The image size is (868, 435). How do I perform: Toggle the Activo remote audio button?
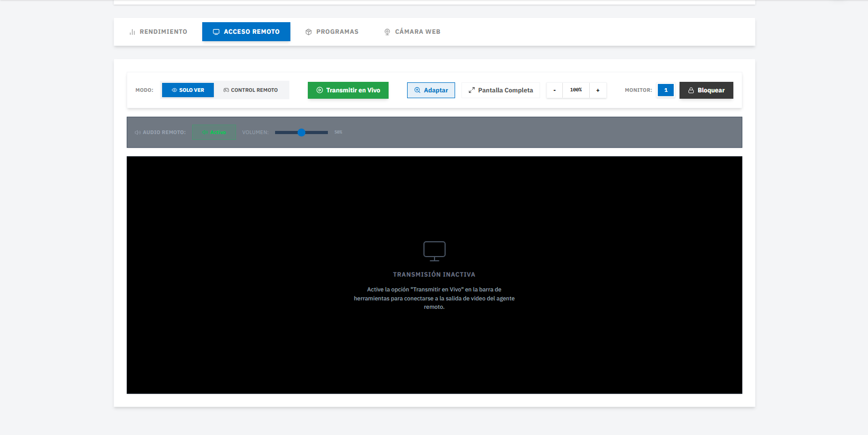(214, 133)
